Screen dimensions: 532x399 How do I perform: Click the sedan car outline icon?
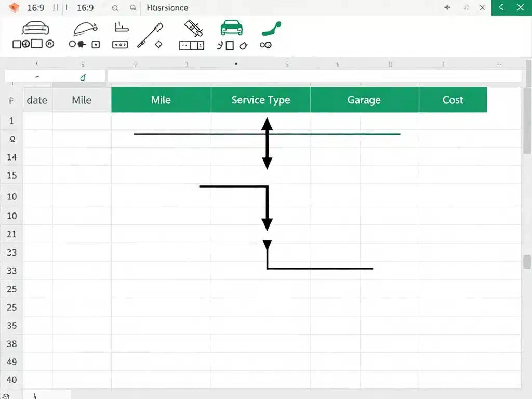point(35,29)
